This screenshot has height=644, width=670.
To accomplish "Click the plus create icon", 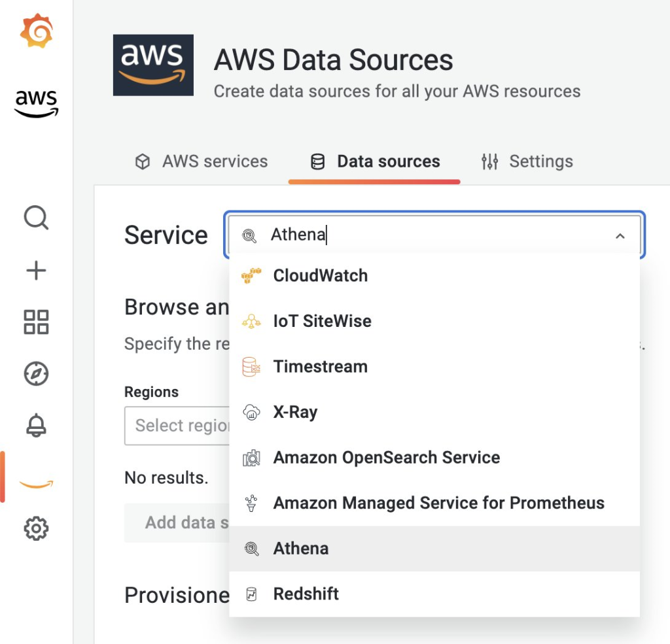I will (36, 270).
